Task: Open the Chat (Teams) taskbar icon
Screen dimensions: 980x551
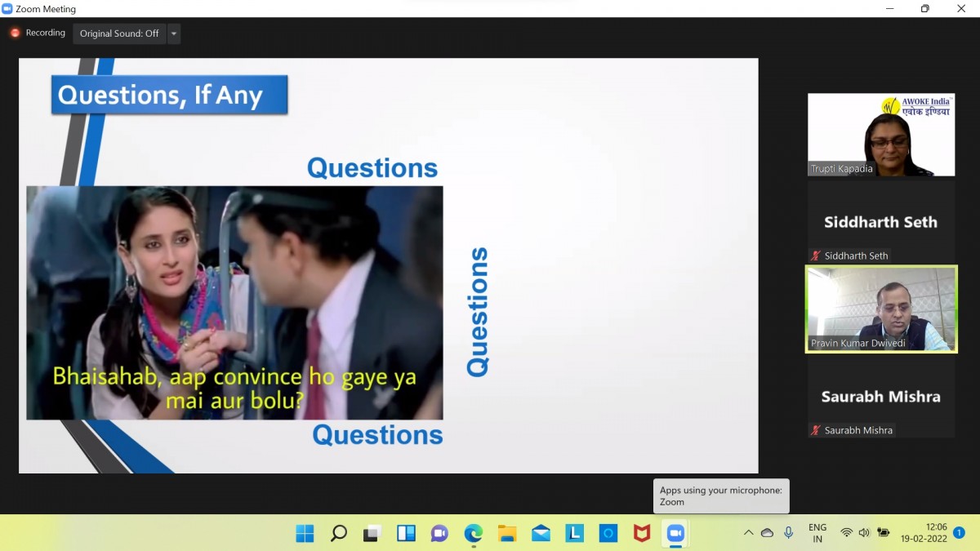Action: tap(439, 533)
